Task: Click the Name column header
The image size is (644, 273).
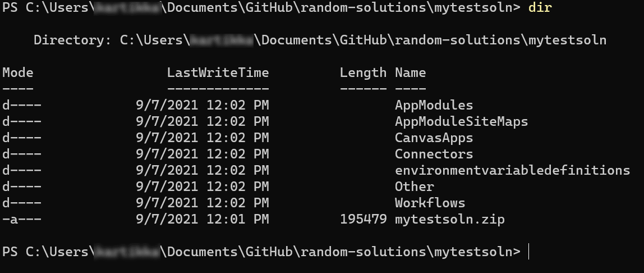Action: 410,73
